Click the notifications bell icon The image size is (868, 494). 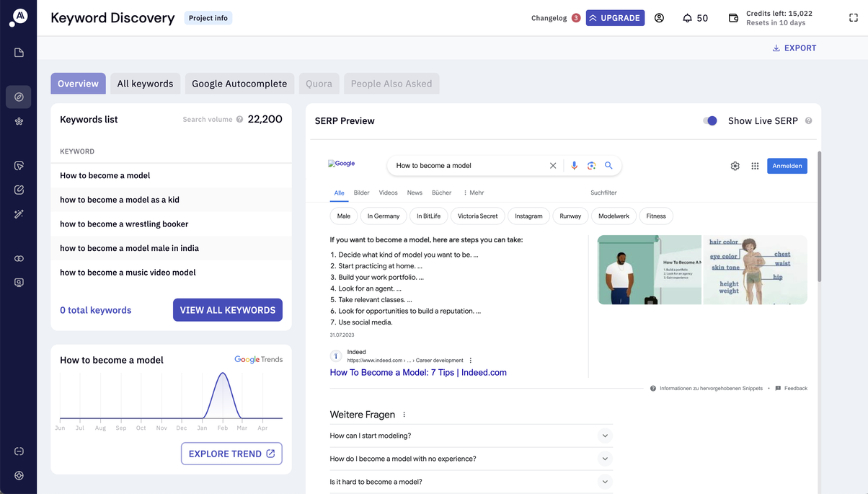(x=686, y=17)
